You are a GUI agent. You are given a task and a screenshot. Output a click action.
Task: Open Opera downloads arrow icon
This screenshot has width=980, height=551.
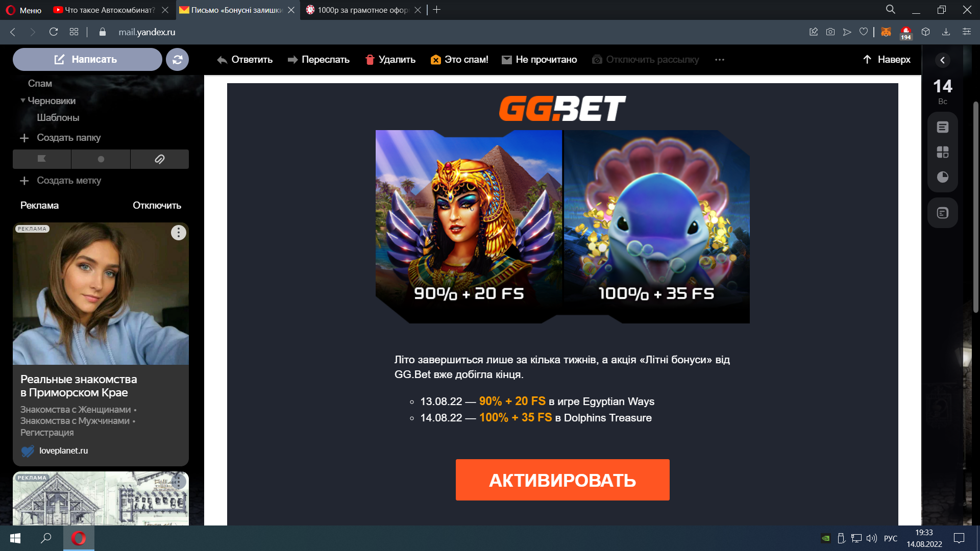tap(946, 32)
